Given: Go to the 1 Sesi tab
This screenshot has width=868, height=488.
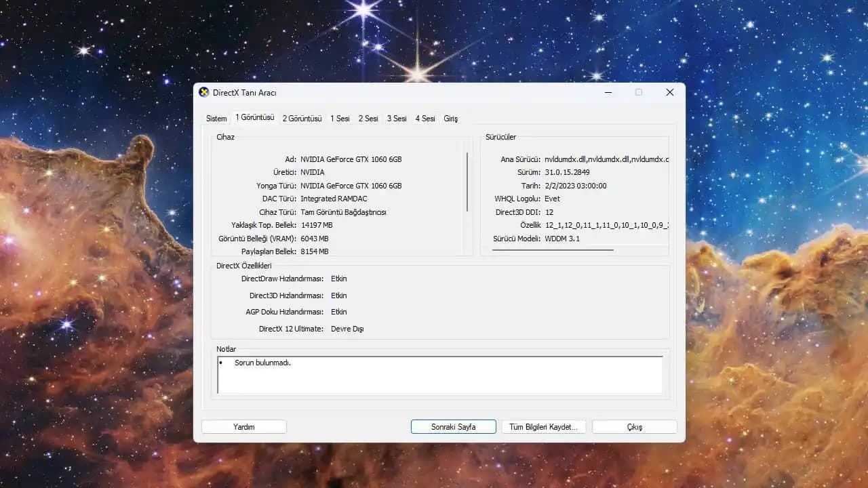Looking at the screenshot, I should pos(340,119).
